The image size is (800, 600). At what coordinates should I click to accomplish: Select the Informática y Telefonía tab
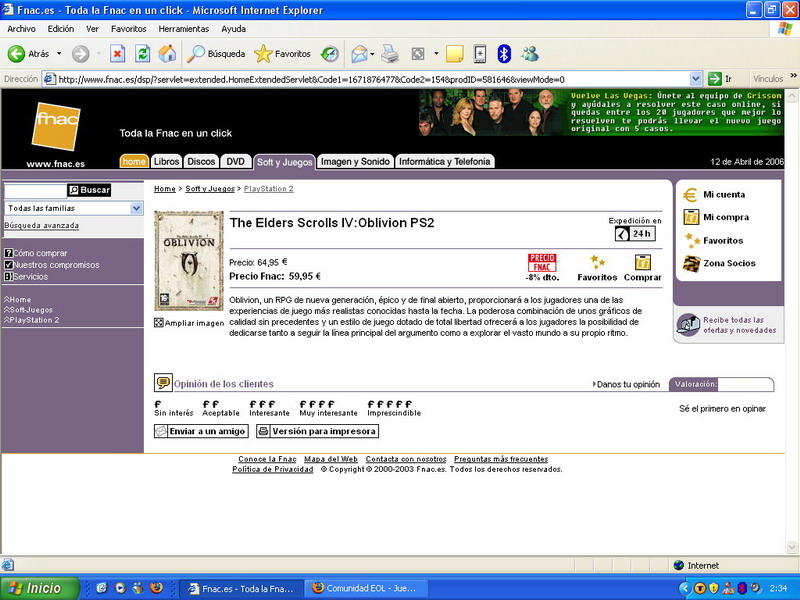(x=445, y=161)
